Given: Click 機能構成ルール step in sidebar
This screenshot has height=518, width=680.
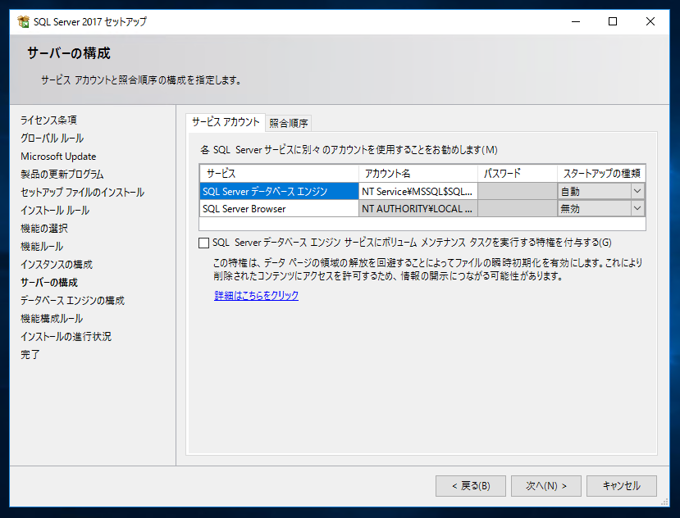Looking at the screenshot, I should coord(52,319).
